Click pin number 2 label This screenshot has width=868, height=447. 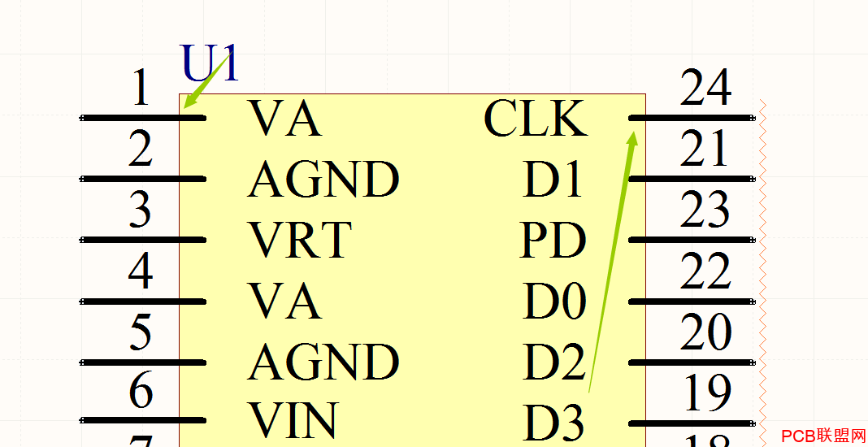(141, 149)
